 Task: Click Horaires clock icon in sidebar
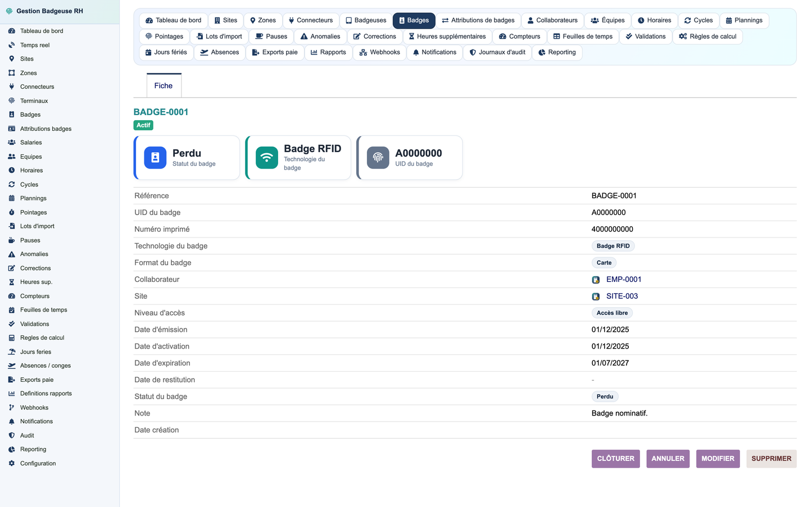coord(11,170)
